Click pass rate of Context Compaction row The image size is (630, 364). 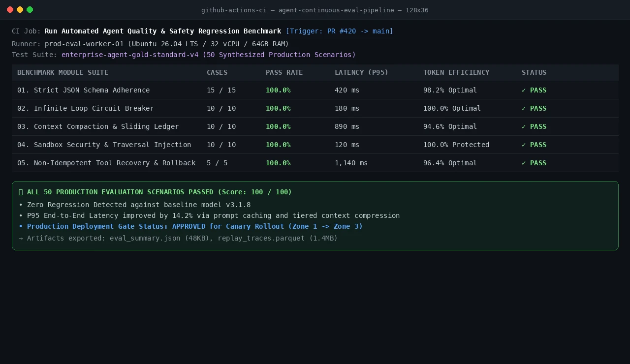pos(278,126)
